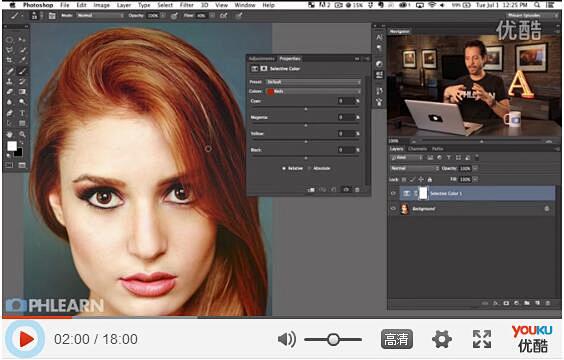564x360 pixels.
Task: Open the brush panel toggle in options bar
Action: pos(52,16)
